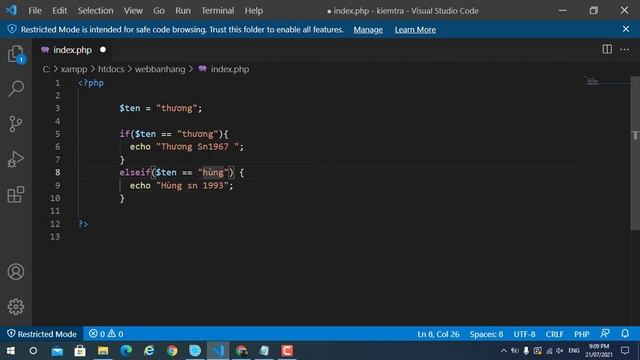Click Restricted Mode in status bar
Viewport: 640px width, 360px height.
tap(42, 334)
